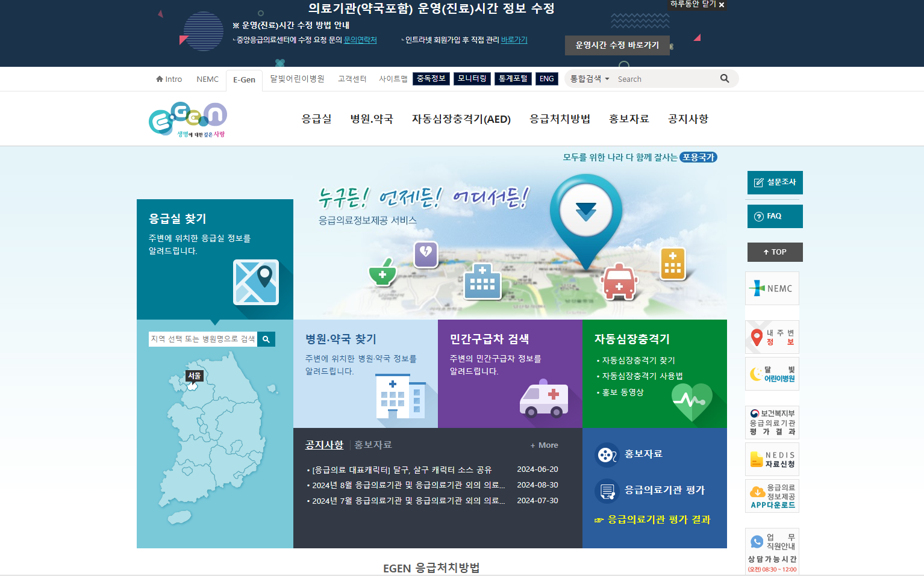The width and height of the screenshot is (924, 576).
Task: Click the NEDIS 자료신청 icon
Action: coord(755,459)
